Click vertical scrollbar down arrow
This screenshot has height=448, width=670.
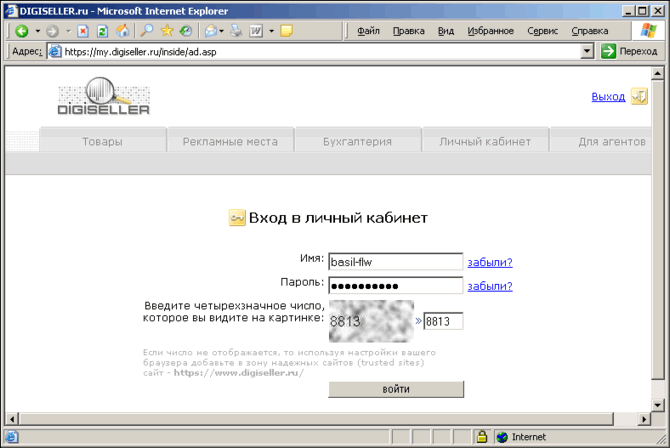pos(658,404)
